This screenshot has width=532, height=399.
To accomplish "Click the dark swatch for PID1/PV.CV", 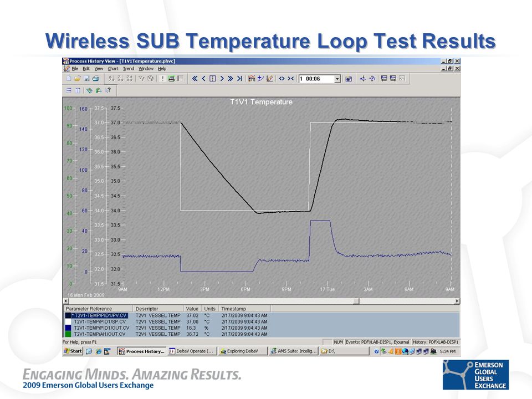I will 68,315.
